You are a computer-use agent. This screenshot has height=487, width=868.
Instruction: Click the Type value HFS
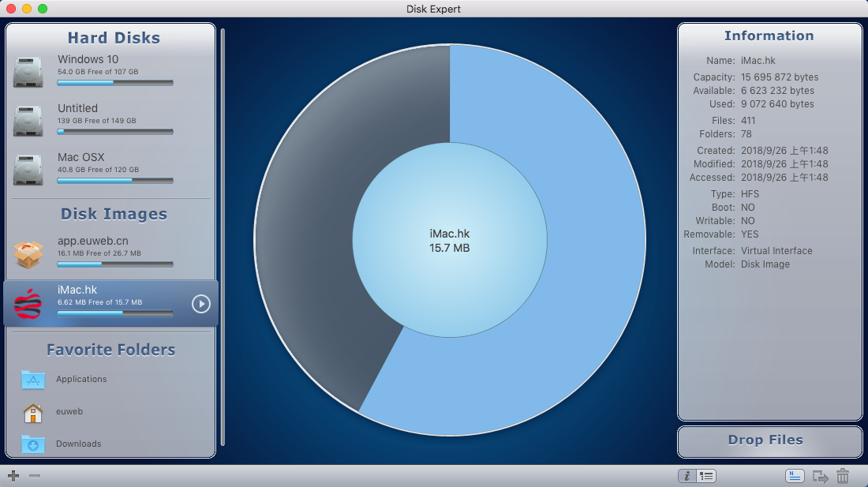[x=750, y=194]
